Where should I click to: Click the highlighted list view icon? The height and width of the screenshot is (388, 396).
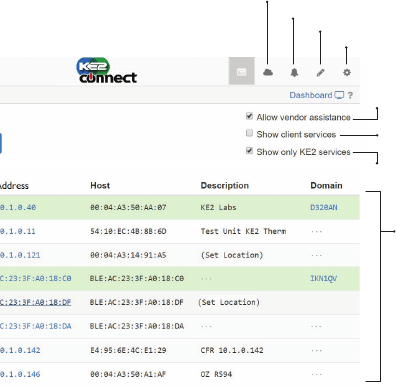pos(242,71)
